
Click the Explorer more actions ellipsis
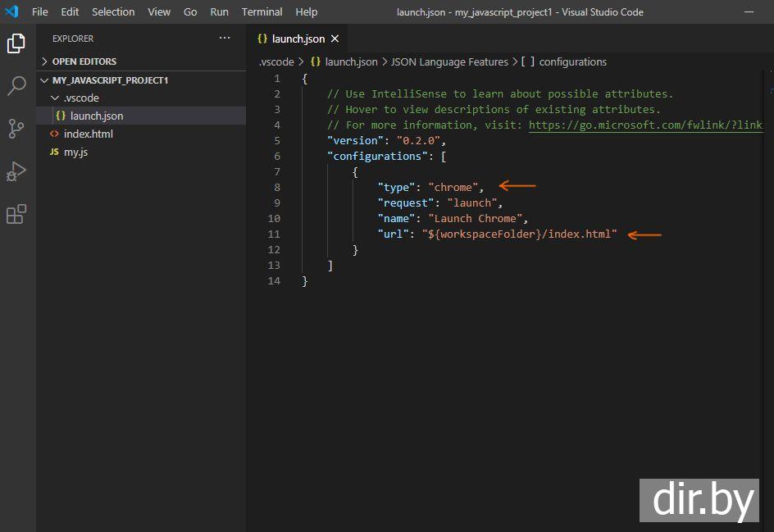tap(225, 39)
